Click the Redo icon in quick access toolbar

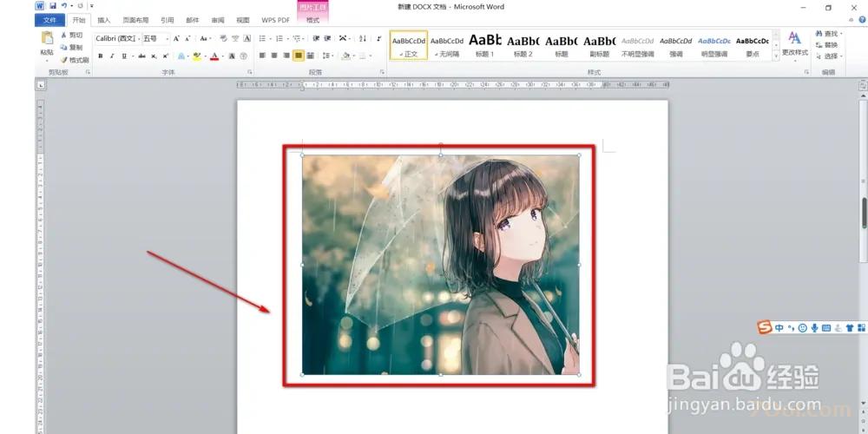pos(80,6)
